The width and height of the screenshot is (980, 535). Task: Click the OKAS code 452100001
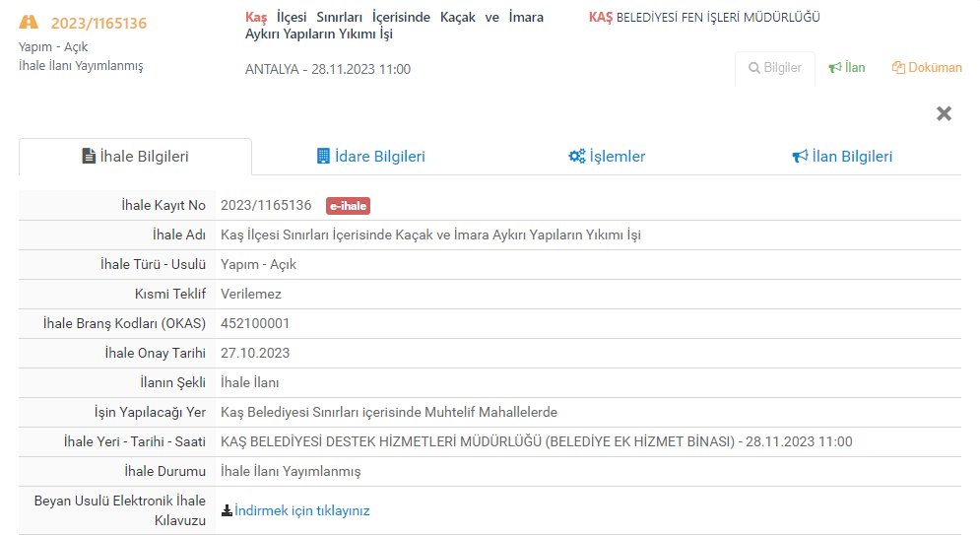coord(255,323)
